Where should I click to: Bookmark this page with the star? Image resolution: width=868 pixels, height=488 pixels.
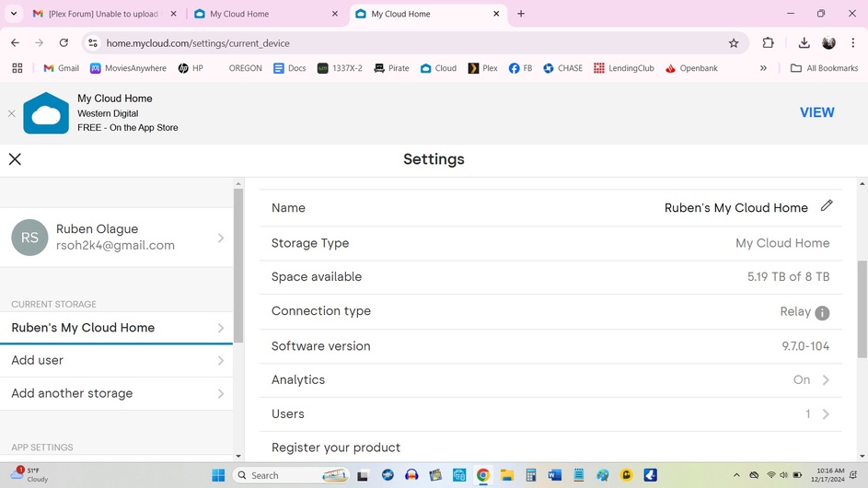[734, 43]
